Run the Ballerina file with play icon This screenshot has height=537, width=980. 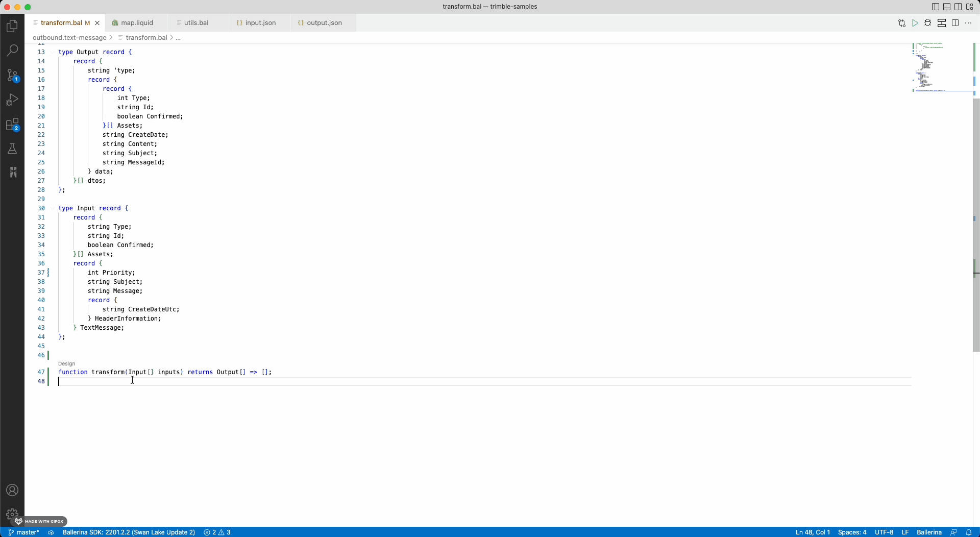point(915,23)
